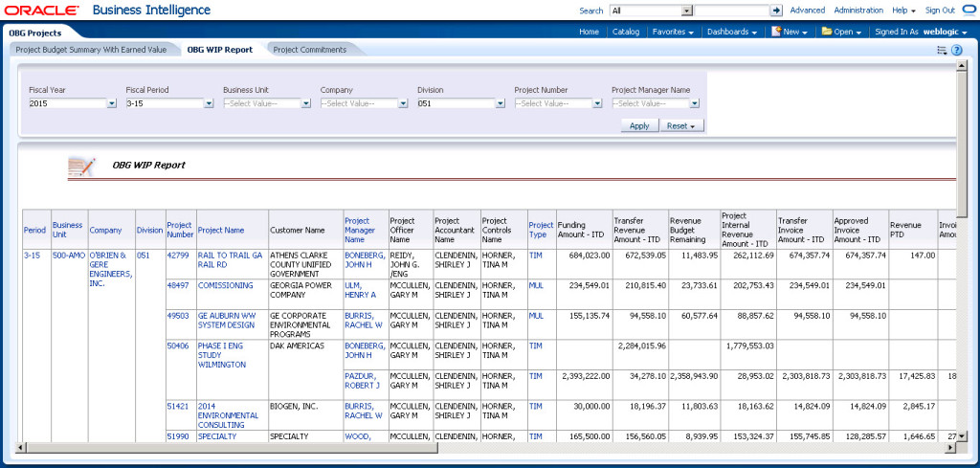The image size is (980, 468).
Task: Open the Project Number select list
Action: 597,103
